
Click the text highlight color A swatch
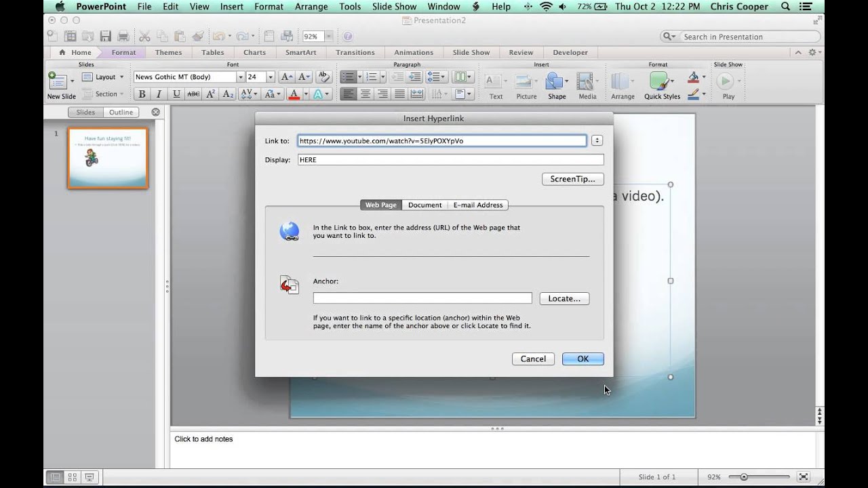click(x=318, y=94)
